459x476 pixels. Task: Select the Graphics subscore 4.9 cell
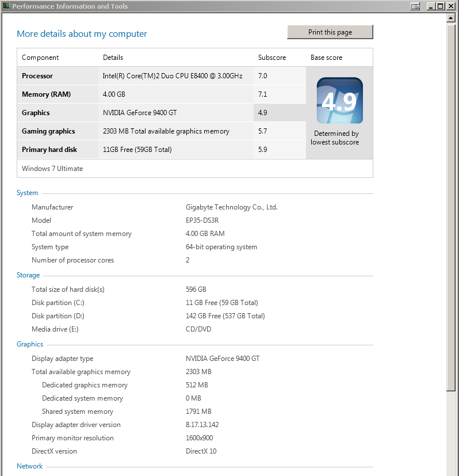coord(280,113)
